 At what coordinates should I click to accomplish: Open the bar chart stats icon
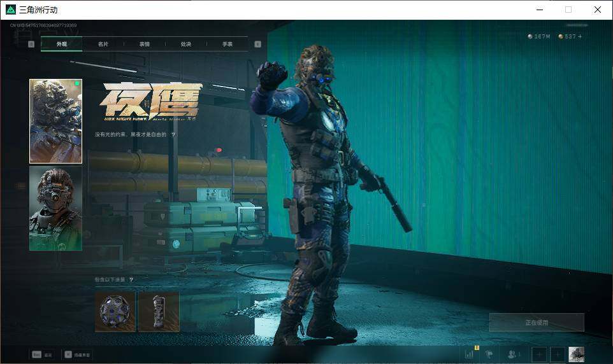470,354
